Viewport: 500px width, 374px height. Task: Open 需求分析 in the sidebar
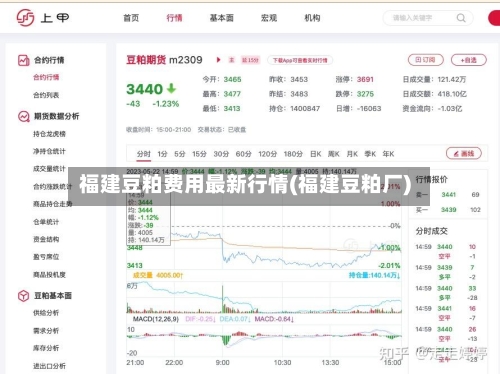click(46, 331)
